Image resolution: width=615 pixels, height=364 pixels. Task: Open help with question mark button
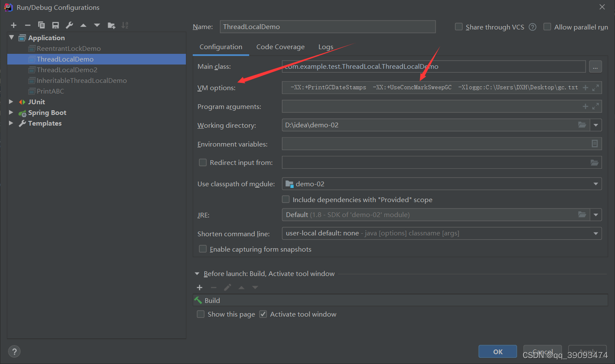coord(14,352)
